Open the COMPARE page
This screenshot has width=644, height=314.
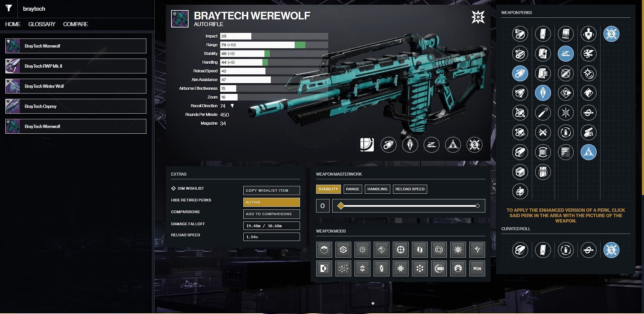point(76,24)
